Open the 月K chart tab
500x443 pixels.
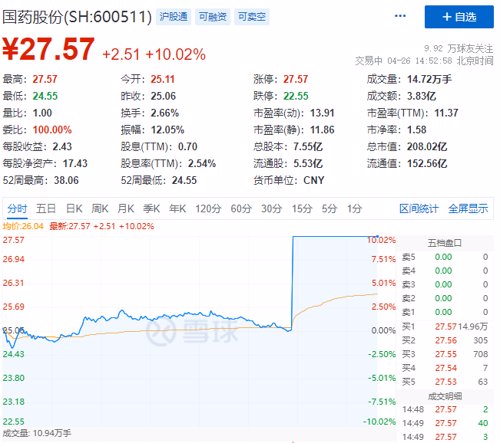[126, 209]
